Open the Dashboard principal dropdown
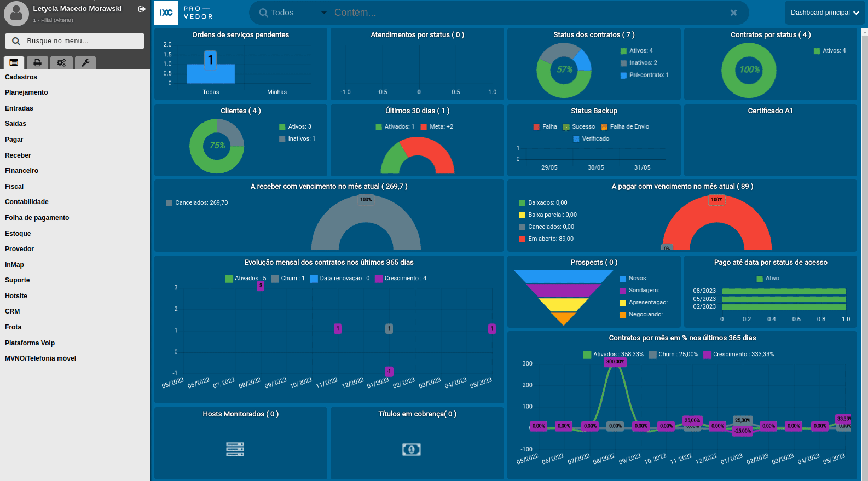This screenshot has width=868, height=481. click(824, 13)
